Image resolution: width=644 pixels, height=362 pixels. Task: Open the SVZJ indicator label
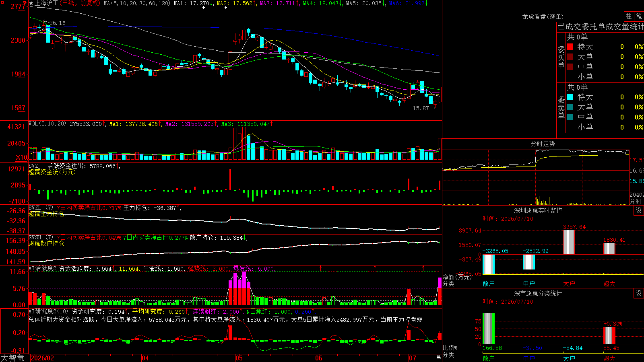click(x=35, y=166)
